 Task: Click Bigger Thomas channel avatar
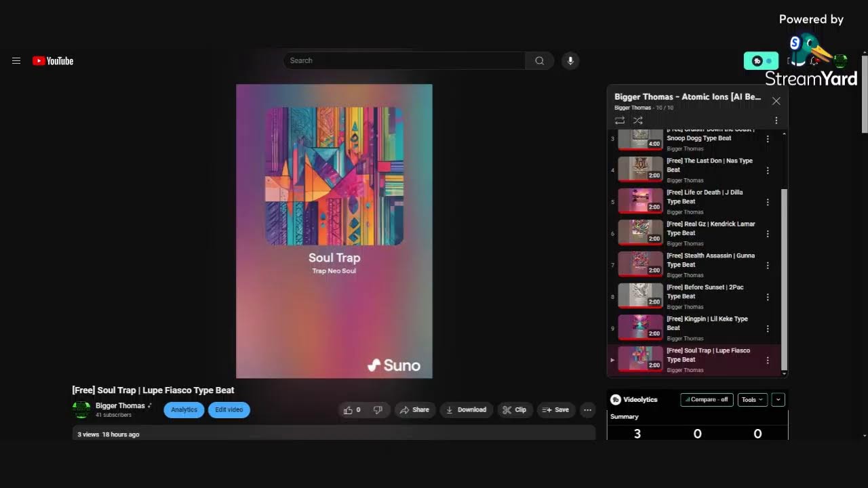pyautogui.click(x=81, y=409)
